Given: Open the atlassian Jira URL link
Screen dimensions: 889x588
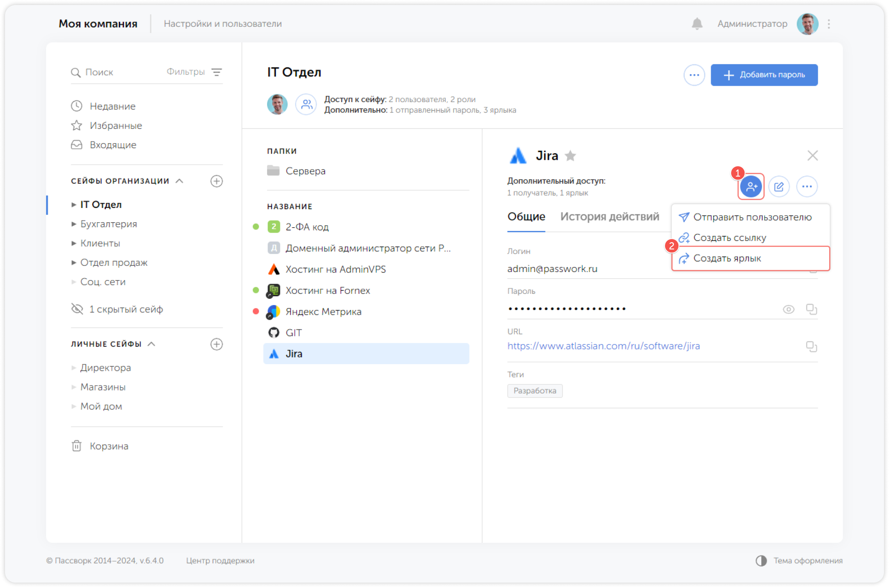Looking at the screenshot, I should pos(603,346).
